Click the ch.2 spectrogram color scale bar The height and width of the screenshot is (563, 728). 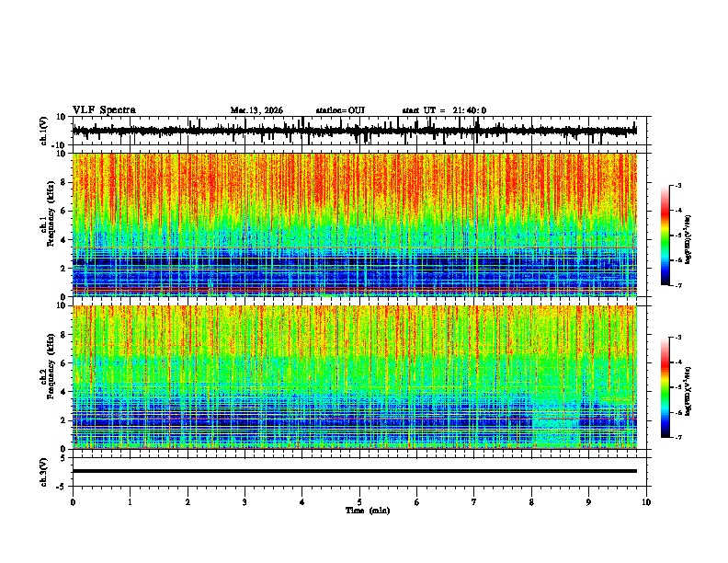coord(665,387)
